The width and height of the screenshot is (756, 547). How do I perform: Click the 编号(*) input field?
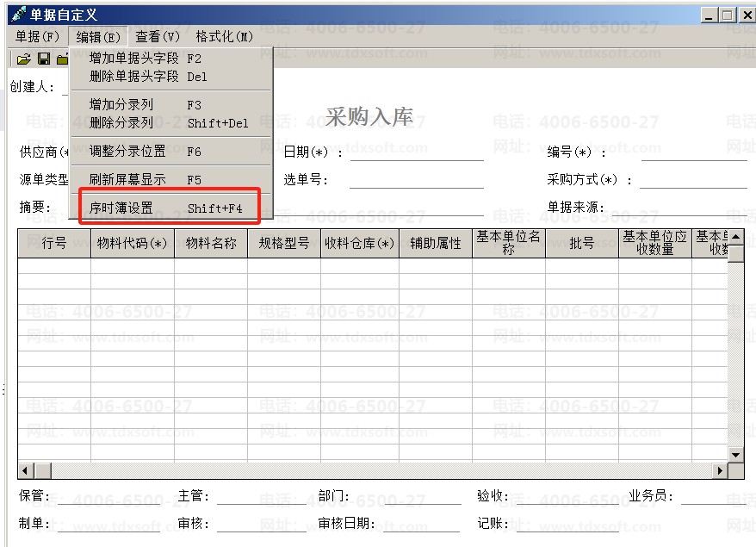coord(693,152)
